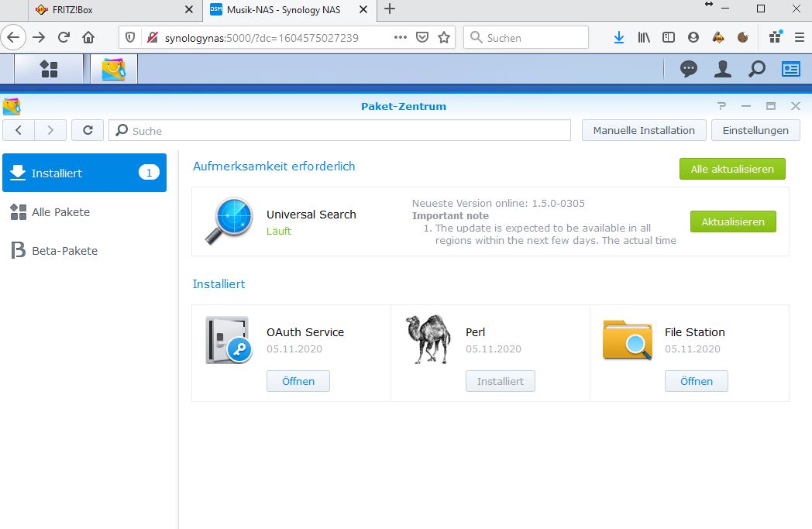Click Öffnen under File Station
This screenshot has width=812, height=529.
(696, 382)
